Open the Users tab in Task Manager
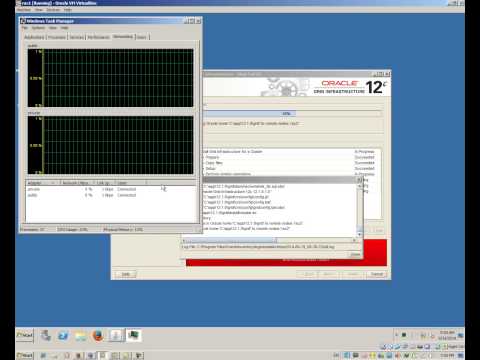The image size is (480, 360). (x=142, y=37)
